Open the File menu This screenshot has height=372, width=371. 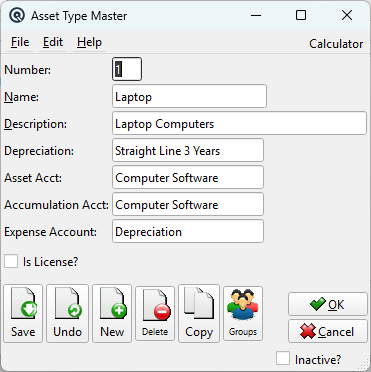coord(20,42)
